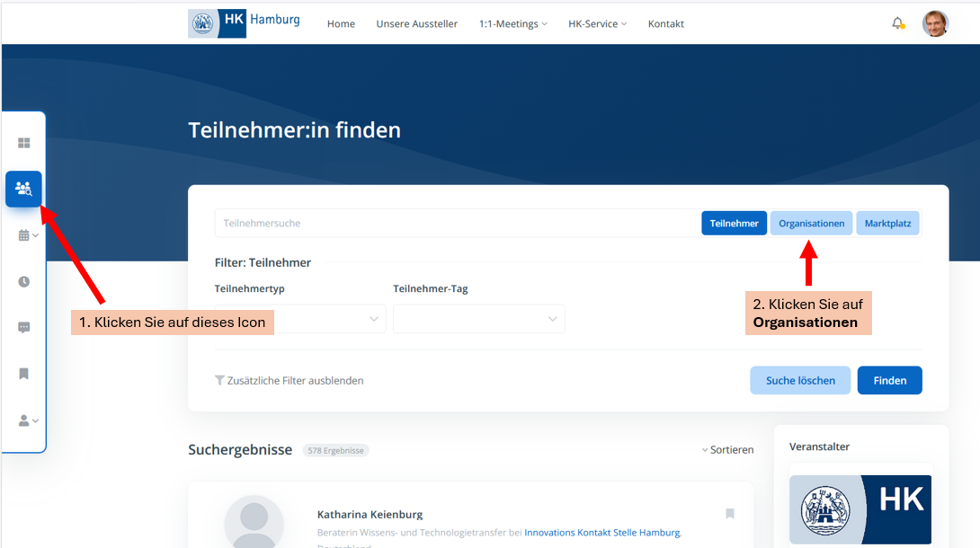Click the bookmark icon in sidebar
Screen dimensions: 980x548
pyautogui.click(x=24, y=374)
